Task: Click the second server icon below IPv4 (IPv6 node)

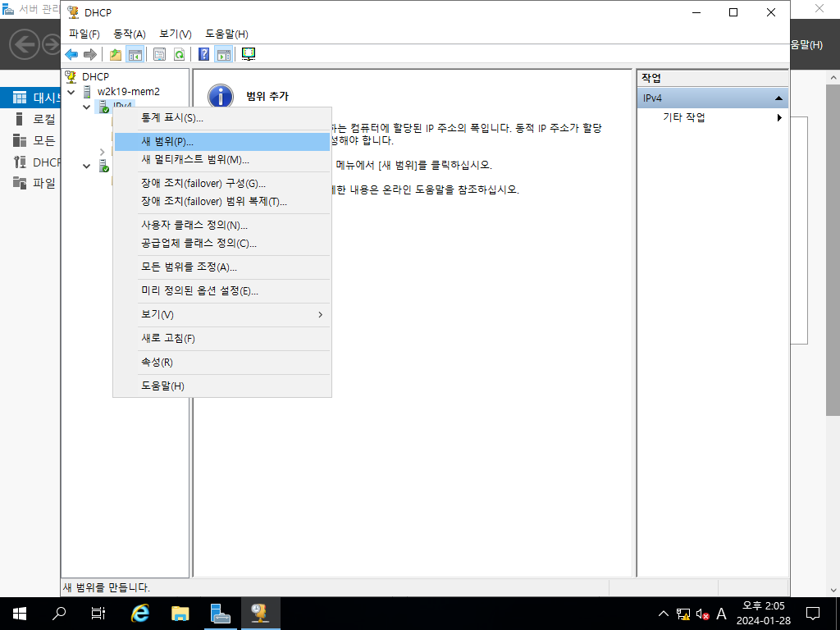Action: pyautogui.click(x=104, y=166)
